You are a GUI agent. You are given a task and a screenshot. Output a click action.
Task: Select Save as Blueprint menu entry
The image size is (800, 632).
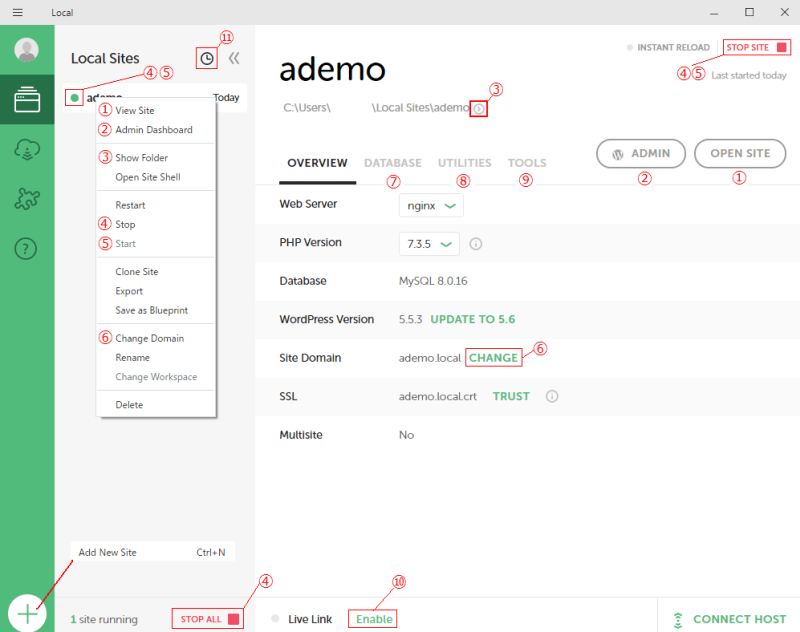pos(156,311)
